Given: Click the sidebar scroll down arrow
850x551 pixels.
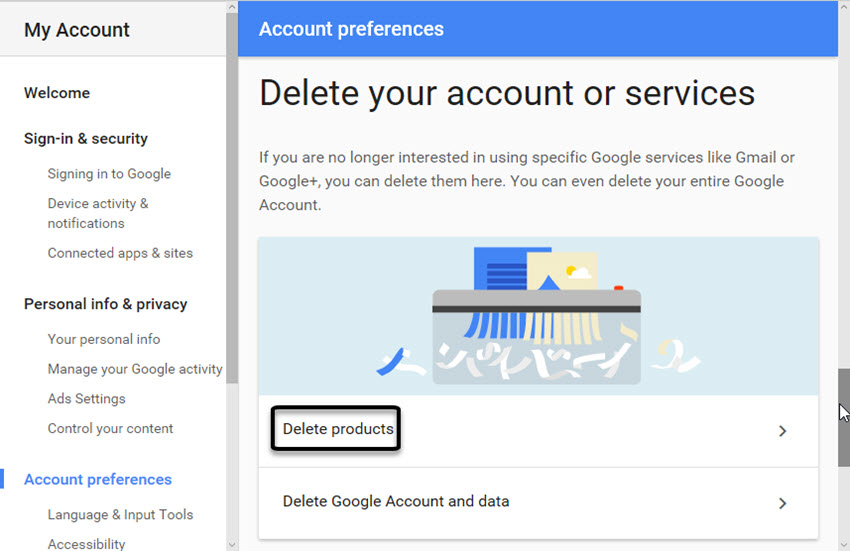Looking at the screenshot, I should 232,544.
